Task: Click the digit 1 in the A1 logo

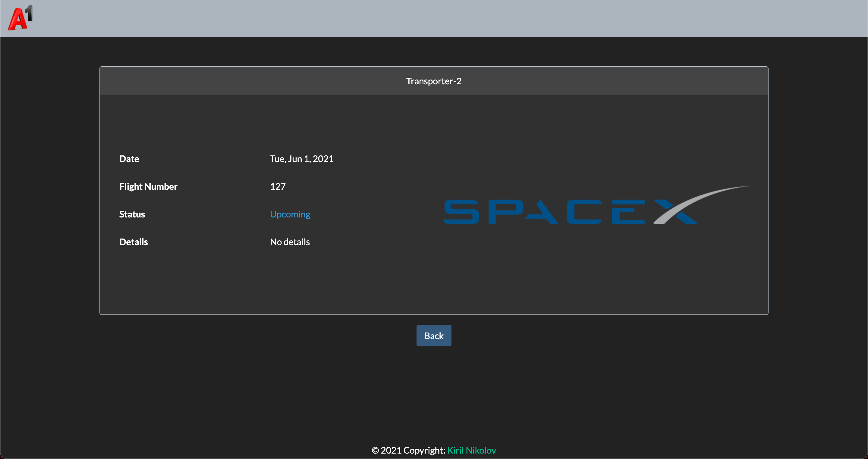Action: (29, 14)
